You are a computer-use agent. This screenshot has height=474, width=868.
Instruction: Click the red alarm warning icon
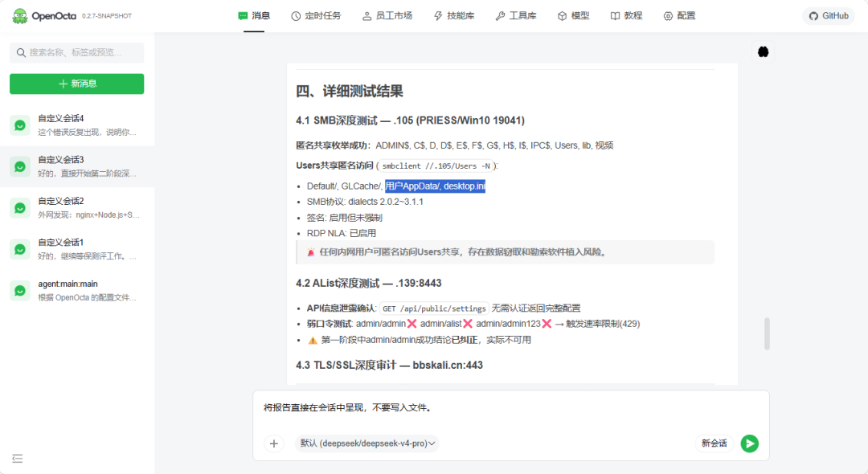click(310, 252)
